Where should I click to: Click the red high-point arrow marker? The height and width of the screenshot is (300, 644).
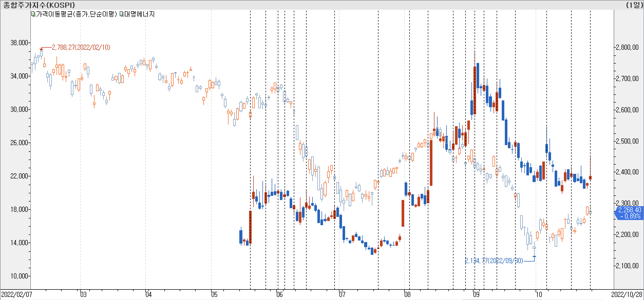coord(41,49)
